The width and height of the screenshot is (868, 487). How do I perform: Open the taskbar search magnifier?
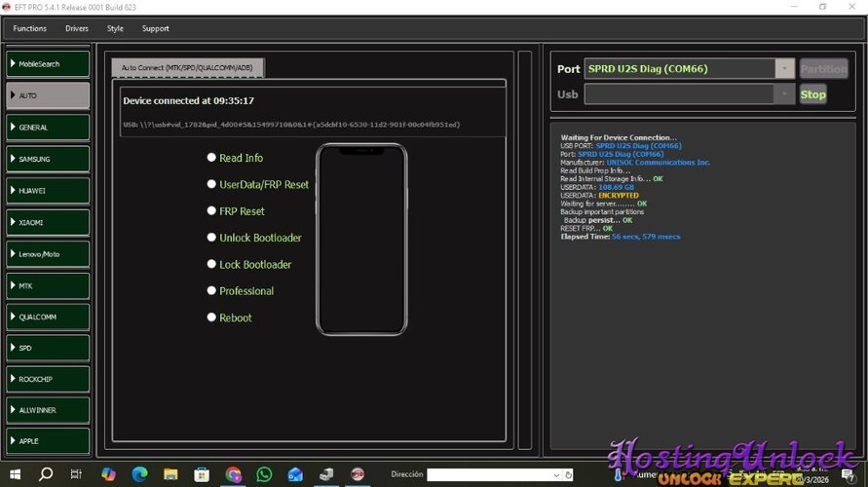tap(46, 474)
